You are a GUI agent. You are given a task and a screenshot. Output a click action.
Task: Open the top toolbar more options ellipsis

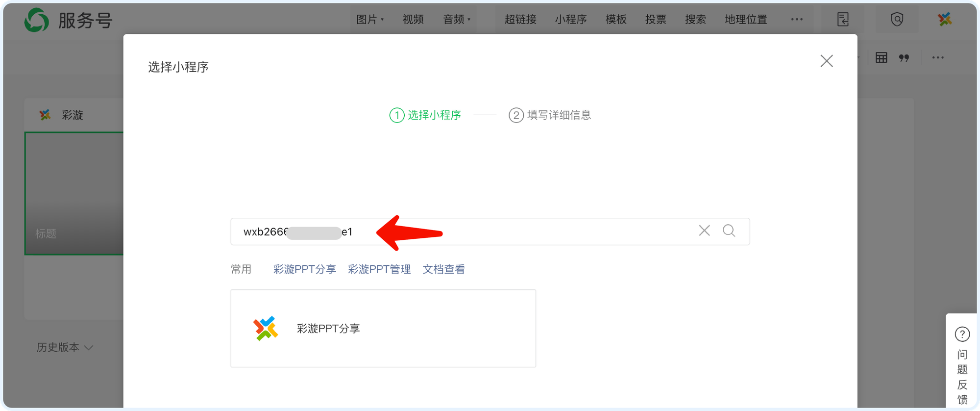click(797, 20)
